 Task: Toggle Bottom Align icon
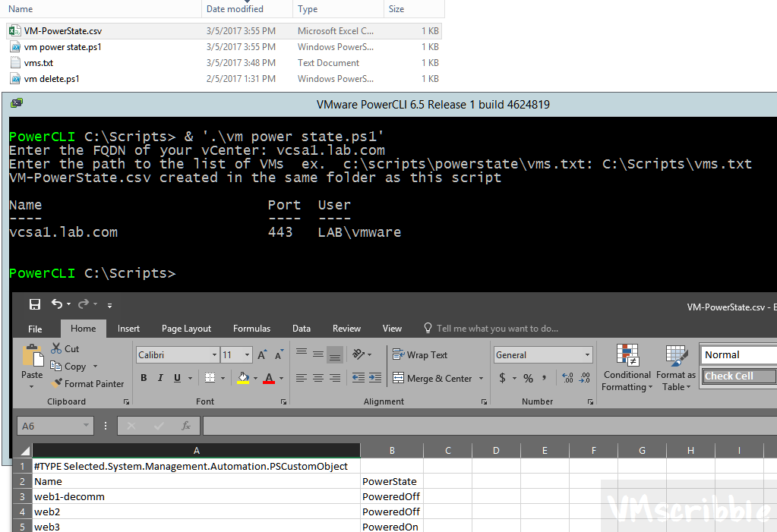point(335,354)
